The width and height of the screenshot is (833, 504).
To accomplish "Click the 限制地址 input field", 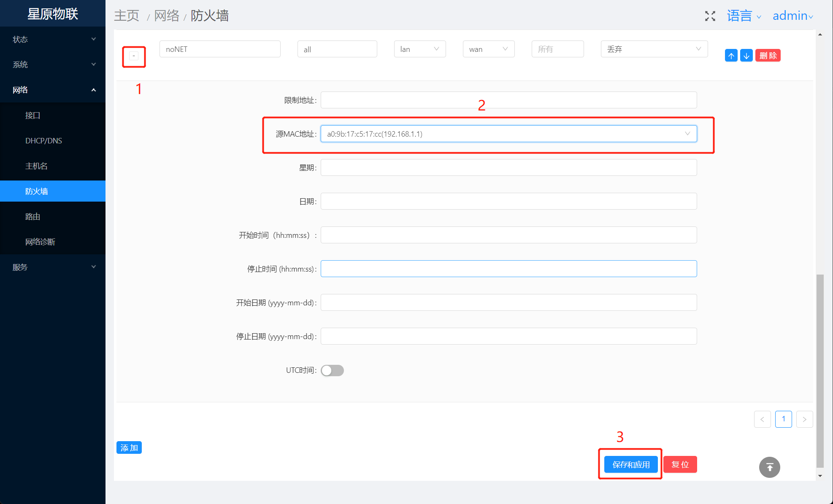I will click(x=508, y=100).
